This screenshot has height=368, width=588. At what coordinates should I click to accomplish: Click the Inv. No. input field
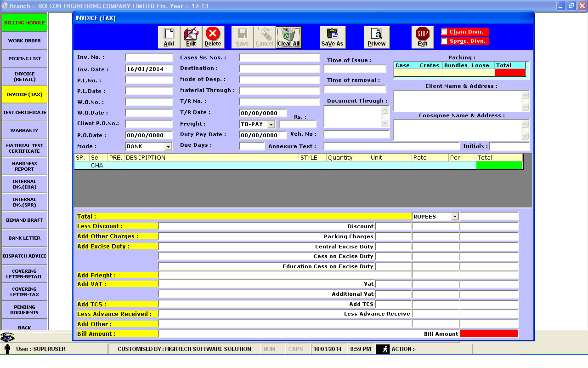click(x=149, y=58)
